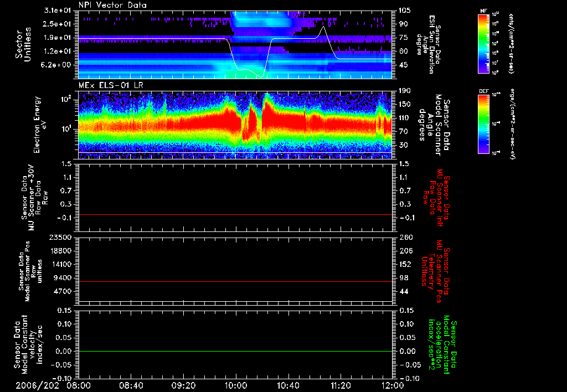Click the "75" sun elevation tick label
Viewport: 567px width, 392px height.
click(403, 38)
